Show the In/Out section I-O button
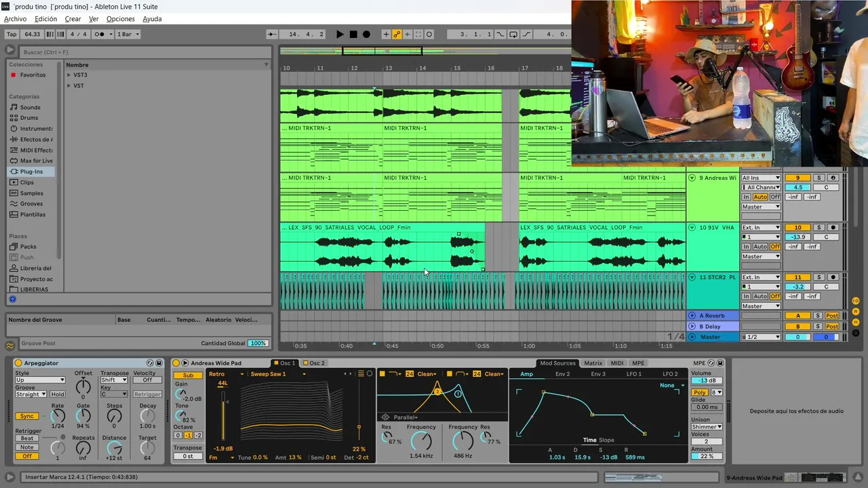Screen dimensions: 868x488 point(856,300)
